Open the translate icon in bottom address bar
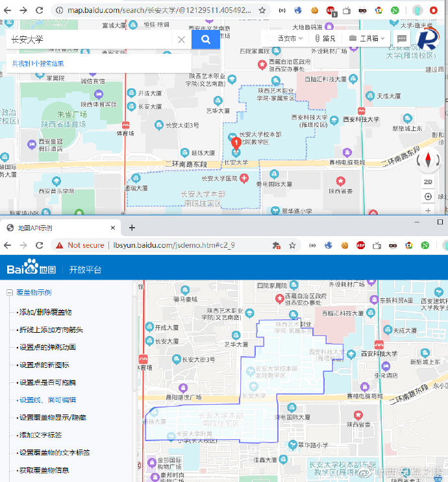This screenshot has height=482, width=448. [x=277, y=245]
